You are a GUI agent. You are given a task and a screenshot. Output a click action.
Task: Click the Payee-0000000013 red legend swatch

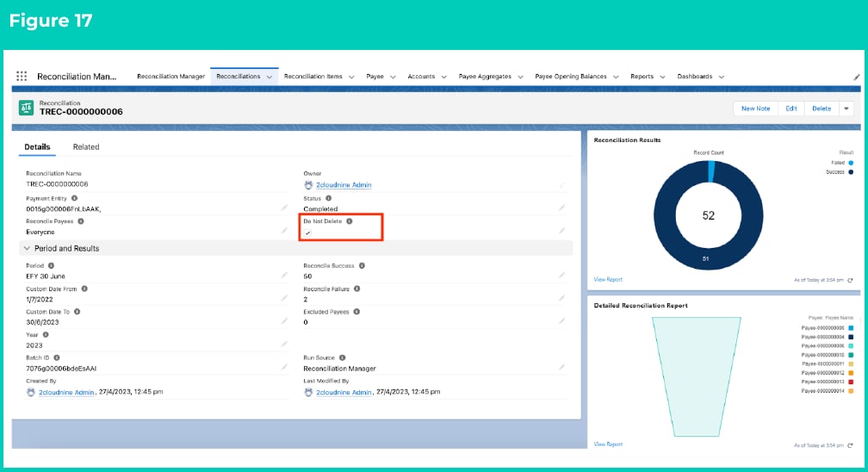pyautogui.click(x=851, y=382)
